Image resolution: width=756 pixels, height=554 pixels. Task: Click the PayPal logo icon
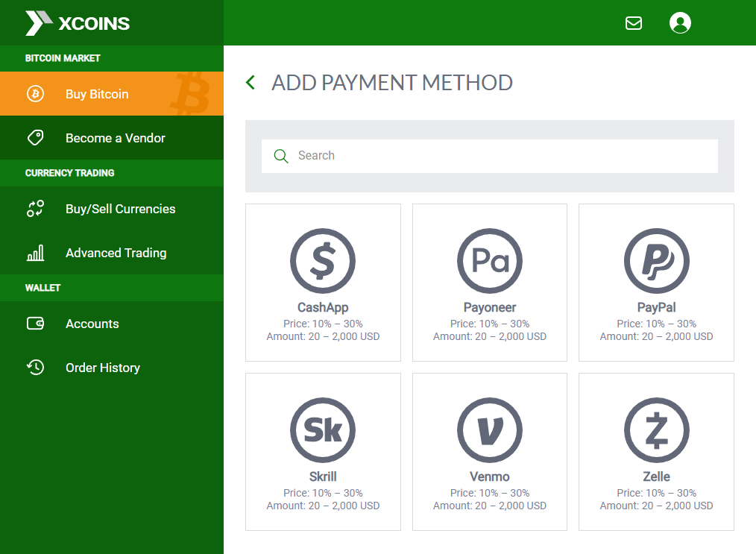click(657, 261)
